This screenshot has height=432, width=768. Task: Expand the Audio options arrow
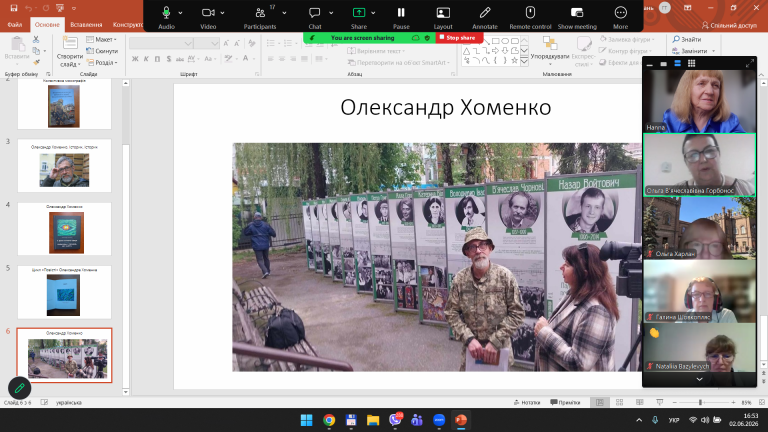180,13
